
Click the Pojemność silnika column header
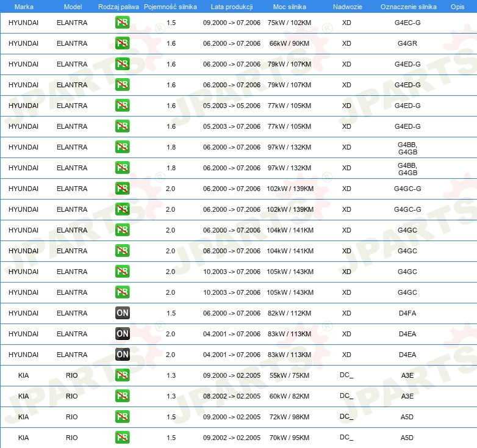click(170, 6)
